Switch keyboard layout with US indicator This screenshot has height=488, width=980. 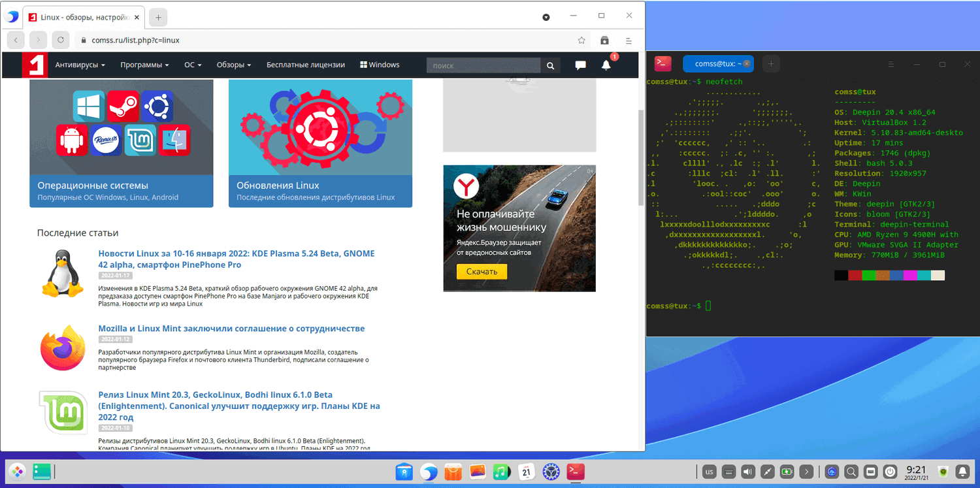(709, 471)
